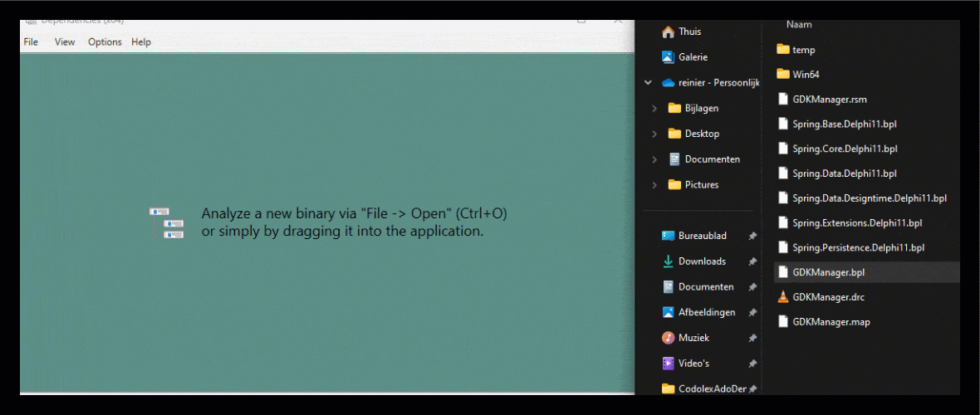Viewport: 980px width, 415px height.
Task: Click the Bureaublad desktop icon
Action: [668, 236]
